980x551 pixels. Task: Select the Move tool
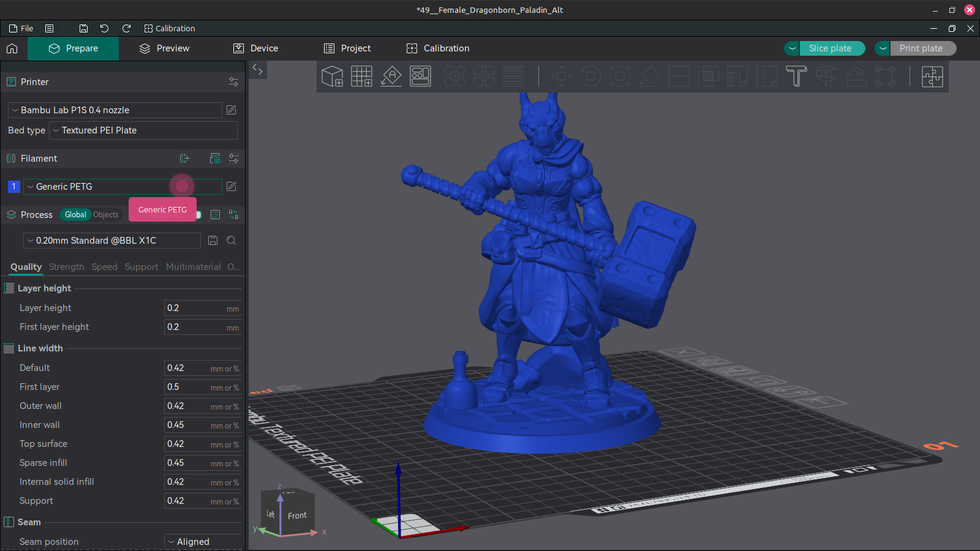[x=561, y=77]
